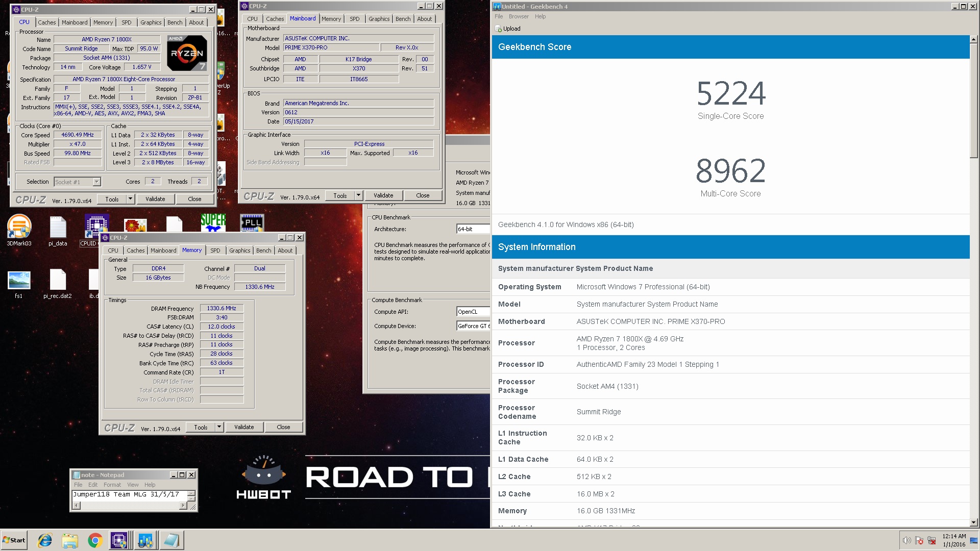
Task: Open the Compute Device GeForce dropdown
Action: tap(473, 326)
